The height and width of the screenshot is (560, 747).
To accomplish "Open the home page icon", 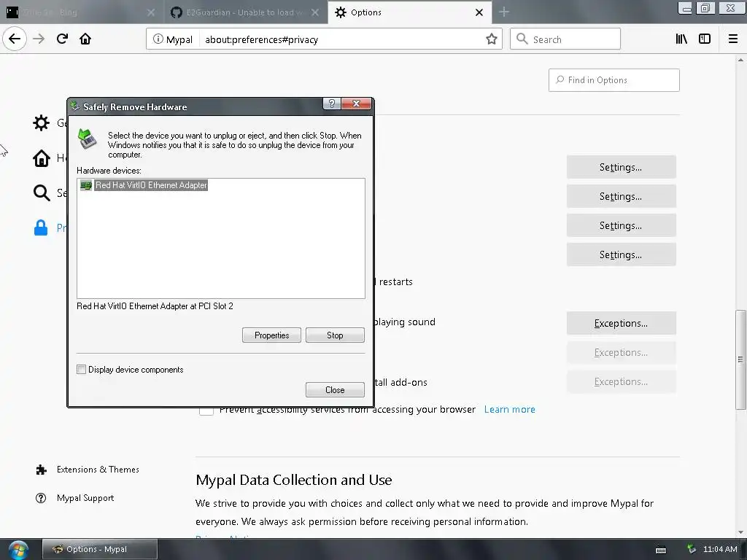I will tap(85, 39).
